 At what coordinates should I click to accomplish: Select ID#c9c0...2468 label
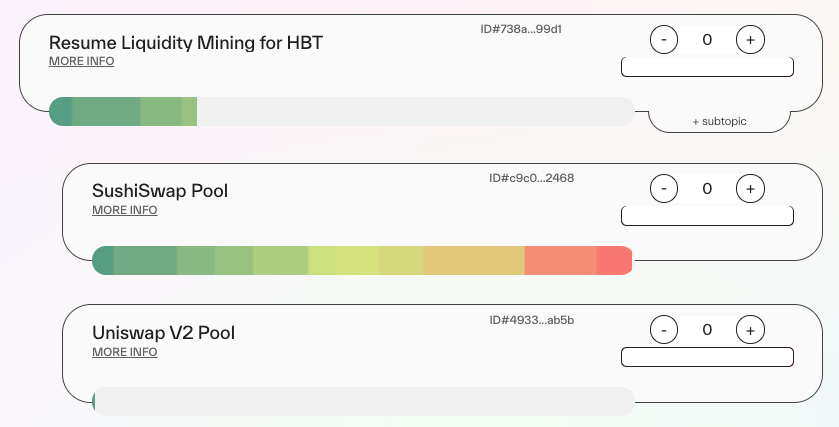[x=531, y=178]
